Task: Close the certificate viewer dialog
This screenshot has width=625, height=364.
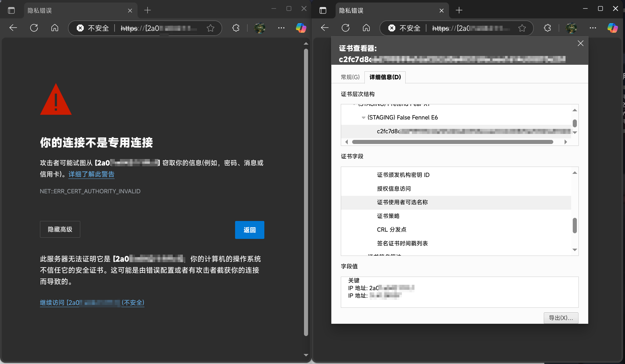Action: tap(581, 43)
